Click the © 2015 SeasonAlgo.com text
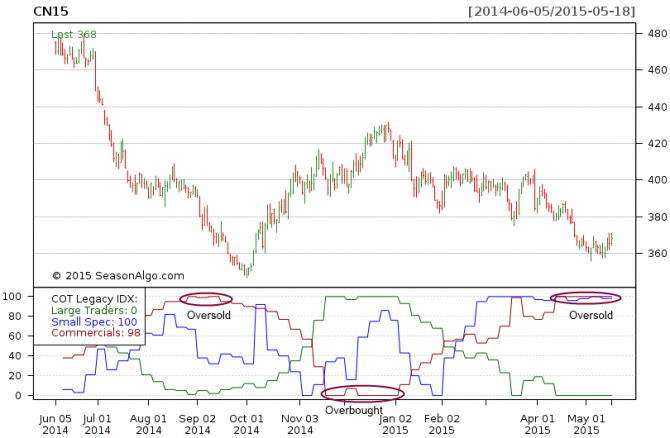The image size is (670, 438). (118, 276)
